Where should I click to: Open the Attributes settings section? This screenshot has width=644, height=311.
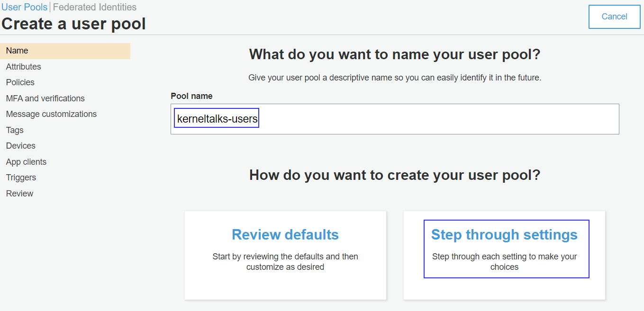point(23,66)
